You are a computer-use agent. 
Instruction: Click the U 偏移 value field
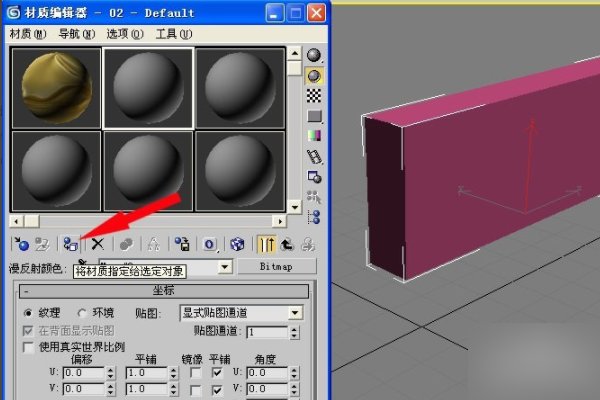click(84, 373)
